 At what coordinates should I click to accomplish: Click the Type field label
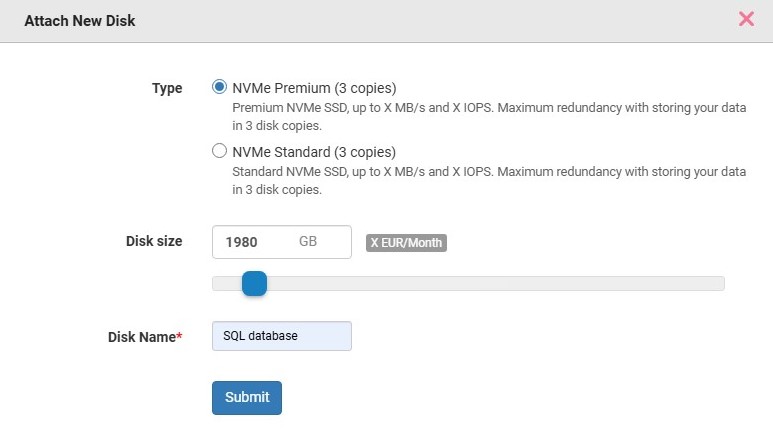pyautogui.click(x=167, y=89)
